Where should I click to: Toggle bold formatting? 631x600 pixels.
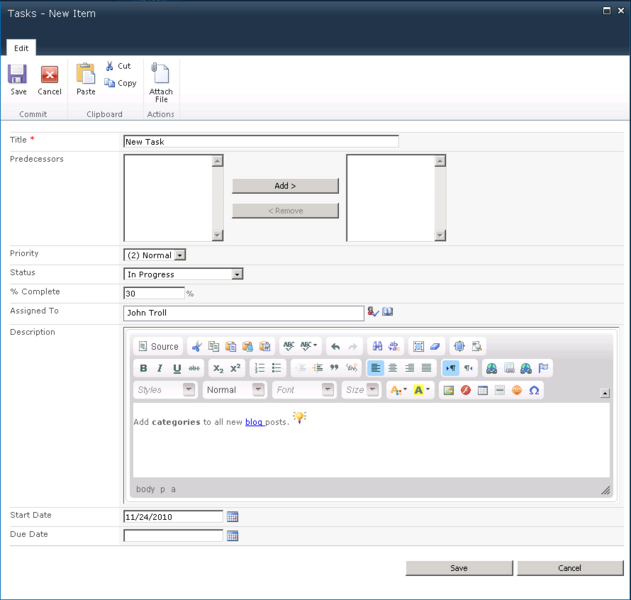[x=143, y=368]
